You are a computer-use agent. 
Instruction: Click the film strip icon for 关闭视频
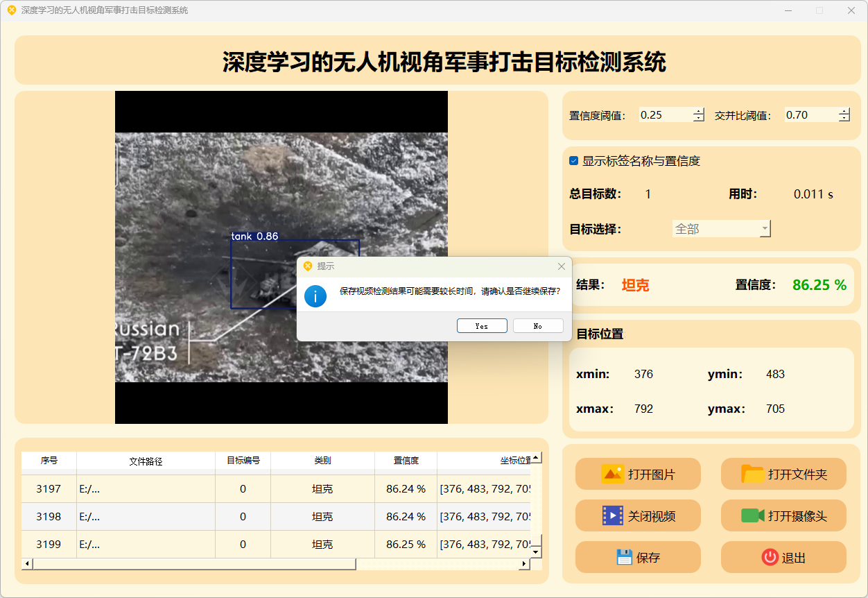[x=613, y=516]
